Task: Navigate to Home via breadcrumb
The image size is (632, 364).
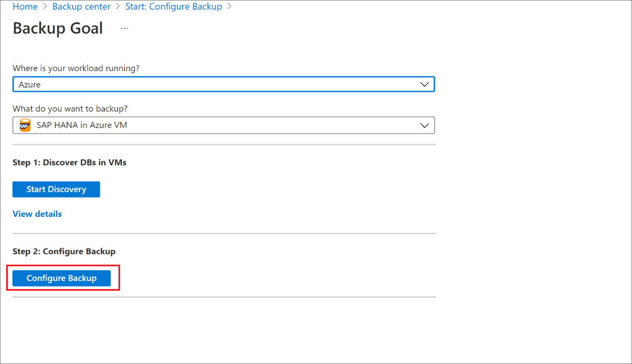Action: [x=25, y=7]
